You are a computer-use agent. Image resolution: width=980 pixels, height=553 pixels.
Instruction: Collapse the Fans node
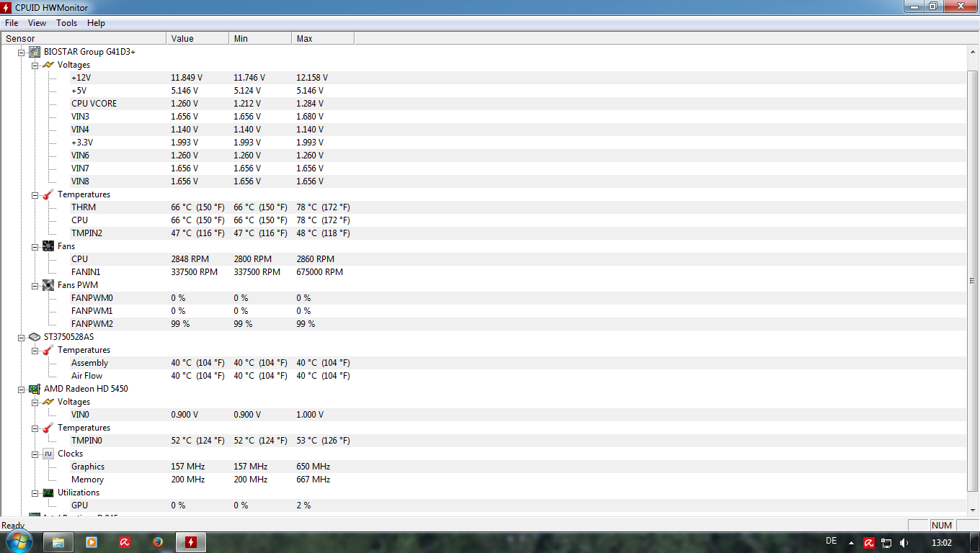pyautogui.click(x=35, y=246)
